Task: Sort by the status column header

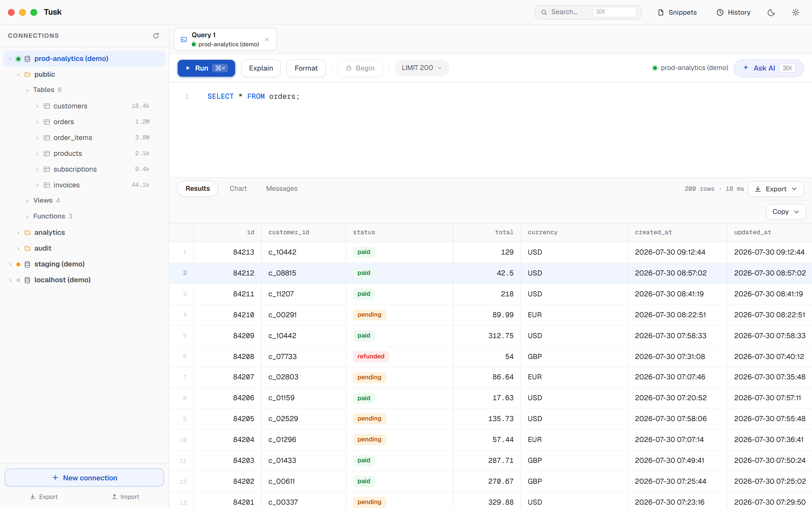Action: [399, 232]
